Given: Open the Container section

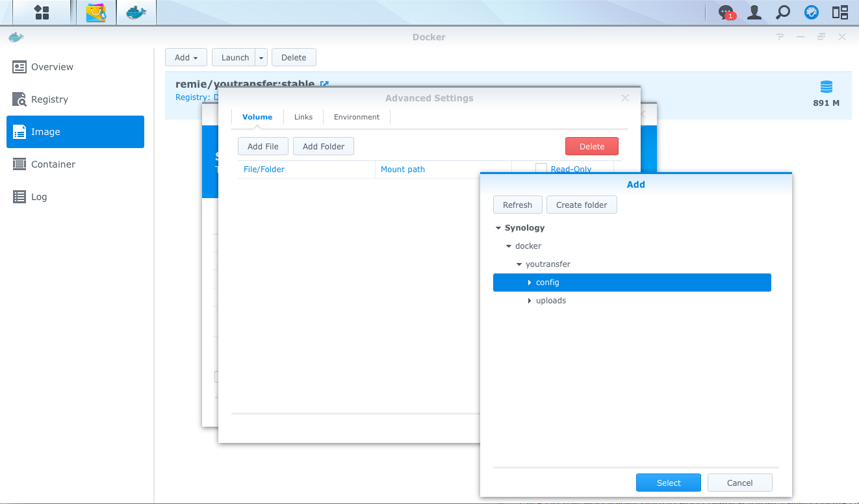Looking at the screenshot, I should [x=75, y=164].
